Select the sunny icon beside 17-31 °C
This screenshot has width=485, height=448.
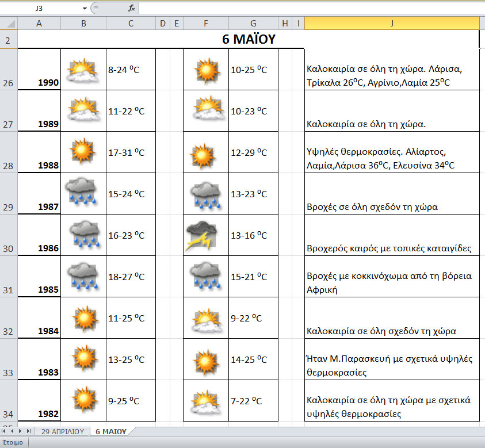[x=83, y=152]
